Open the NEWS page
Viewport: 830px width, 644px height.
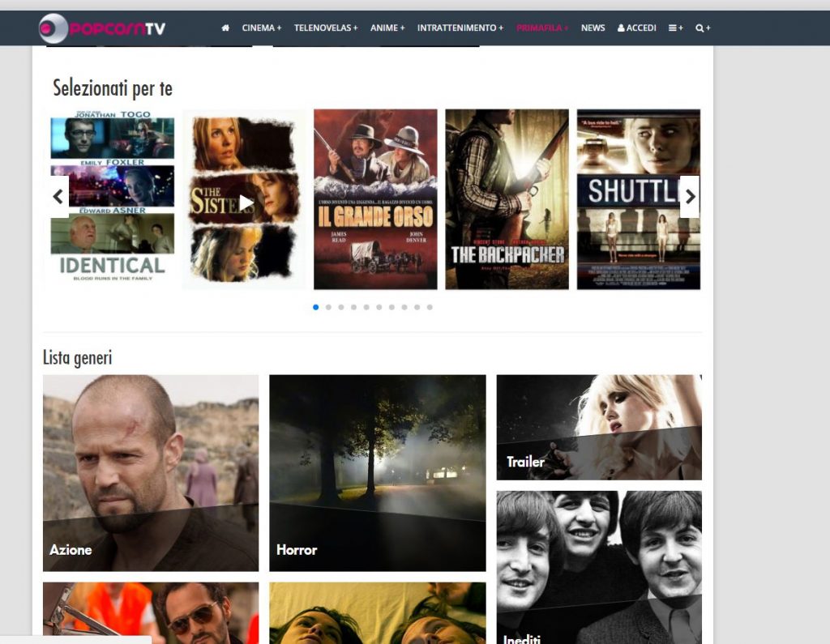[593, 28]
